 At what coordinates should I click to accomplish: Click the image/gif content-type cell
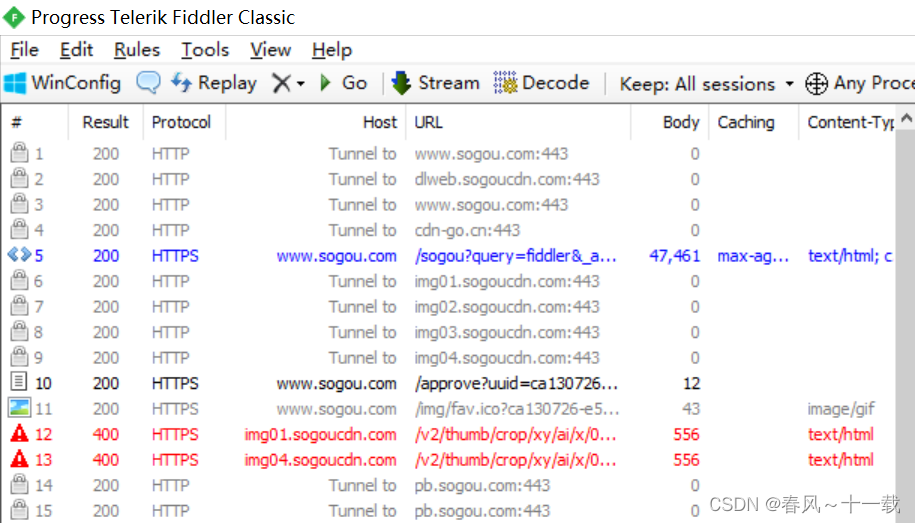[841, 409]
